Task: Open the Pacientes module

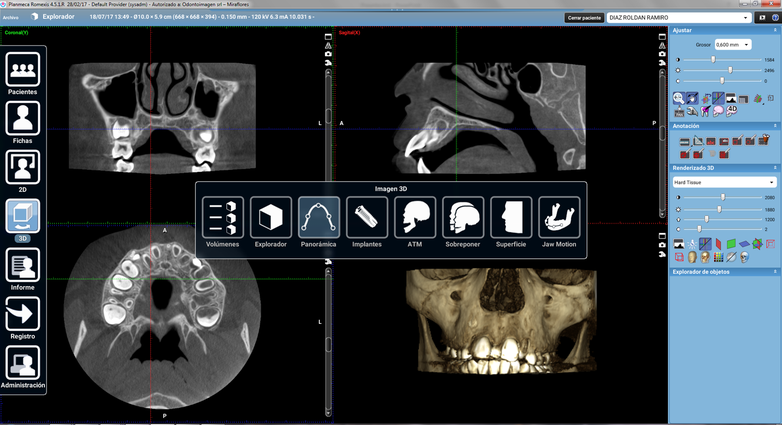Action: click(22, 73)
